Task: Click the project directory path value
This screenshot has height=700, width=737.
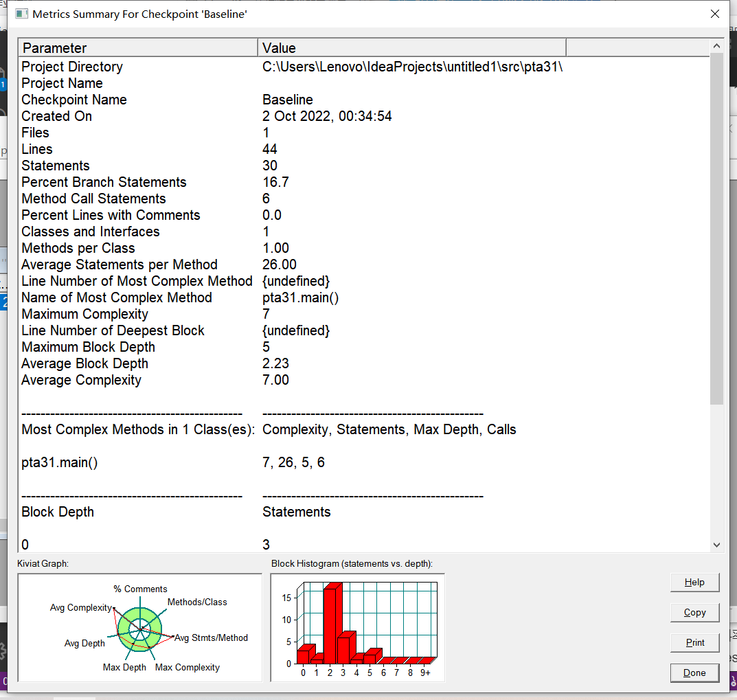Action: [412, 67]
